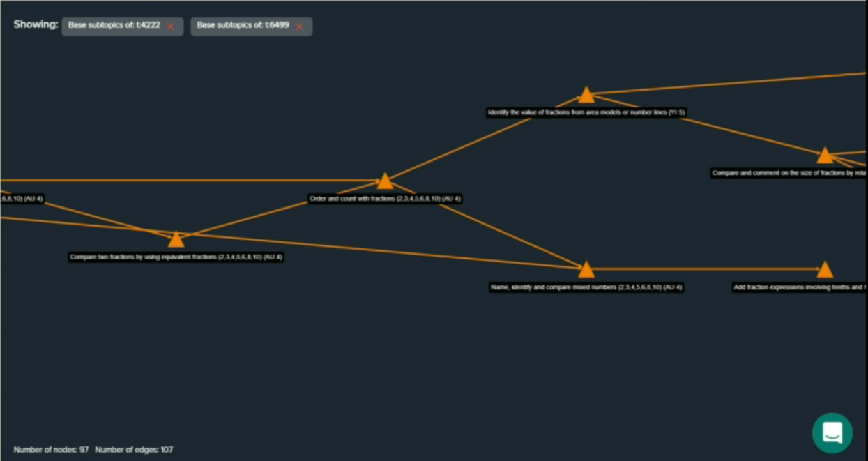Viewport: 868px width, 461px height.
Task: Select the 'Compare two fractions by using equivalent fractions' node
Action: [x=176, y=239]
